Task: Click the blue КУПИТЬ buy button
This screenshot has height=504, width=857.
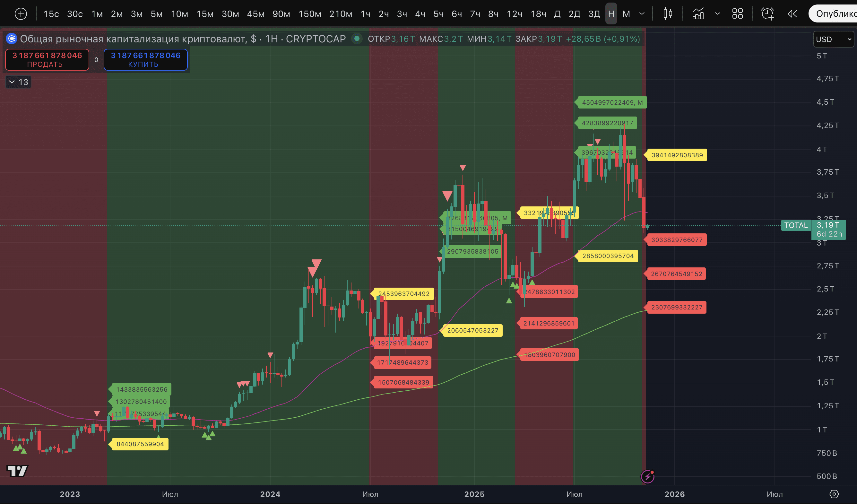Action: pos(145,59)
